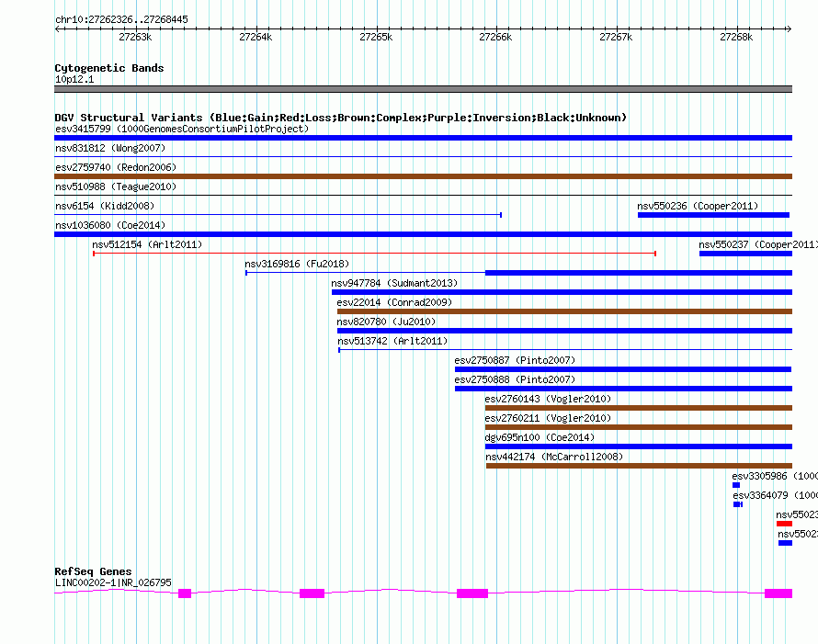The image size is (818, 644).
Task: Select the thin blue nsv6154 line
Action: click(278, 215)
